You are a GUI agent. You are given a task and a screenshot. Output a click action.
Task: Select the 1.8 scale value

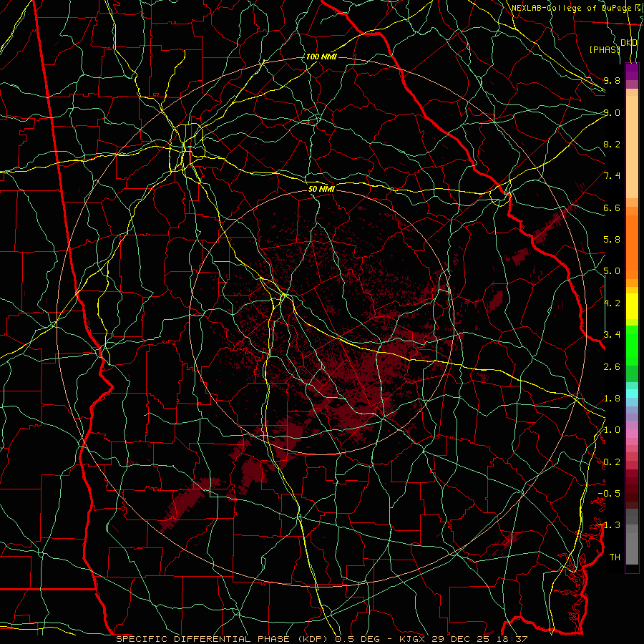tap(612, 399)
